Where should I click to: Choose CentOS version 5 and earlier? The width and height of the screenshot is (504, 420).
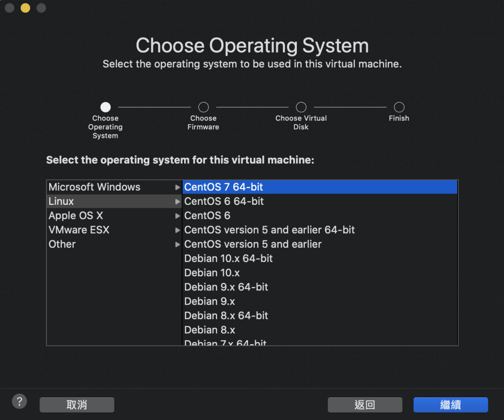click(320, 244)
